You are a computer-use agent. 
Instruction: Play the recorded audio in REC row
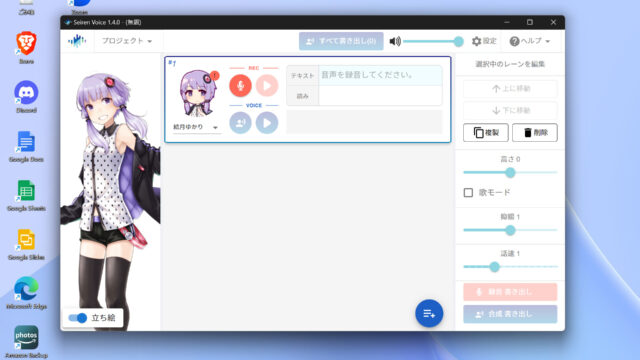[x=267, y=86]
